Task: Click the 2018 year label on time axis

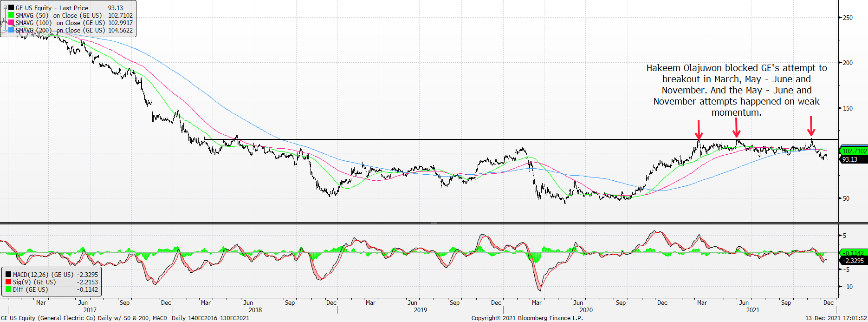Action: tap(255, 310)
